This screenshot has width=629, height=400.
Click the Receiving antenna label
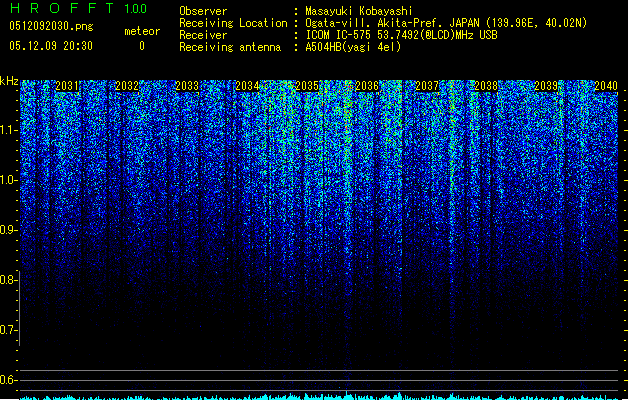pos(230,47)
